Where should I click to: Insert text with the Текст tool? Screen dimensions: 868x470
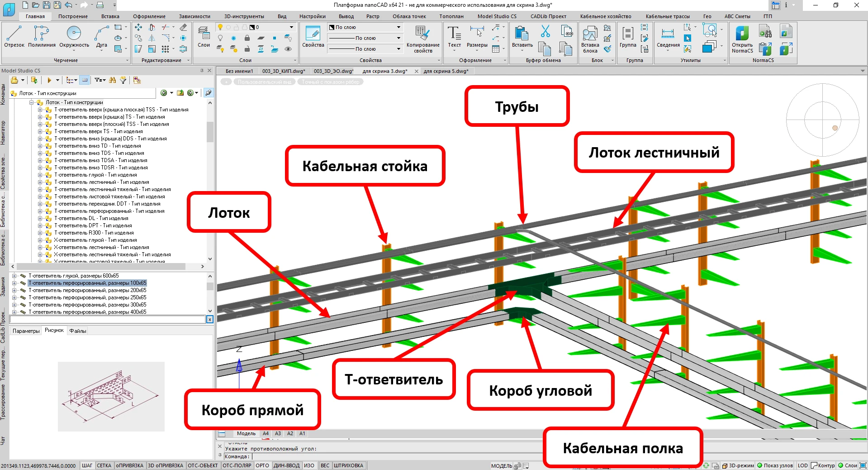pos(454,37)
